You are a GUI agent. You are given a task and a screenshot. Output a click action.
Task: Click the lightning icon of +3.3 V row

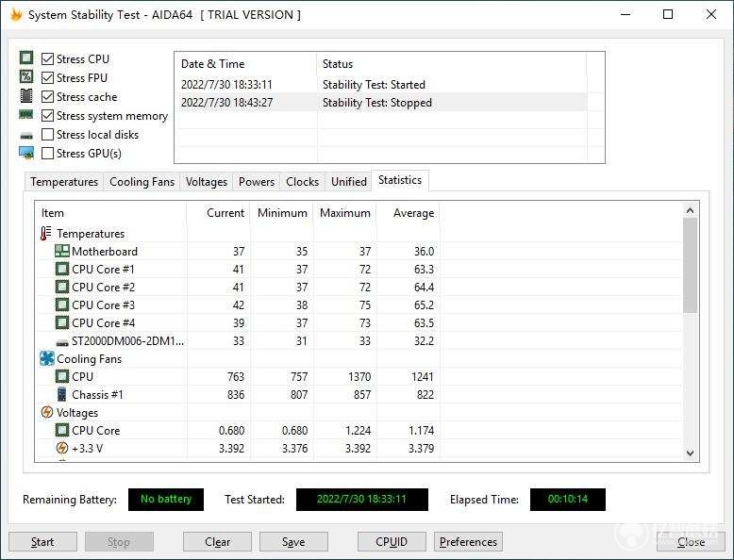[61, 448]
